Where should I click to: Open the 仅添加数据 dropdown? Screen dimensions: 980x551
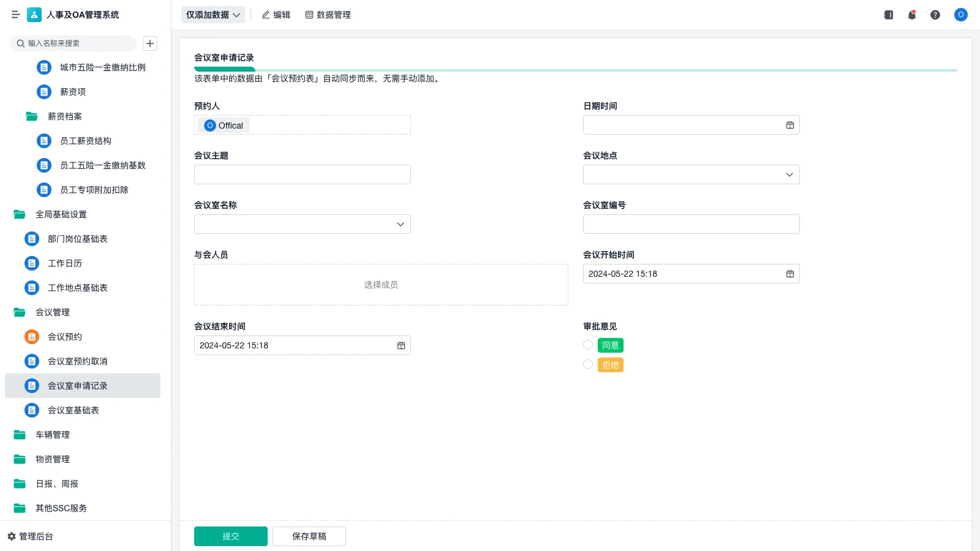(213, 15)
